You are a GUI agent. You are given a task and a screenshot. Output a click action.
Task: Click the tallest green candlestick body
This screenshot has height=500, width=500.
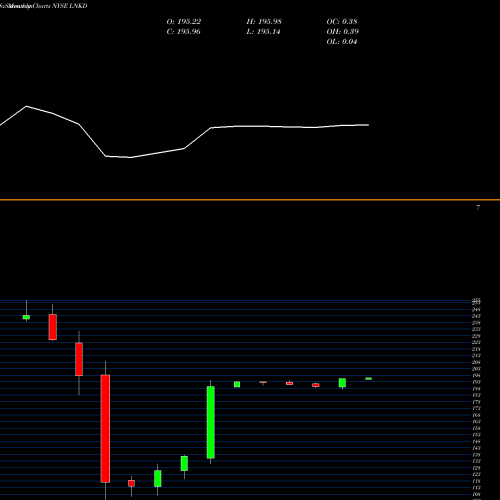[x=211, y=422]
